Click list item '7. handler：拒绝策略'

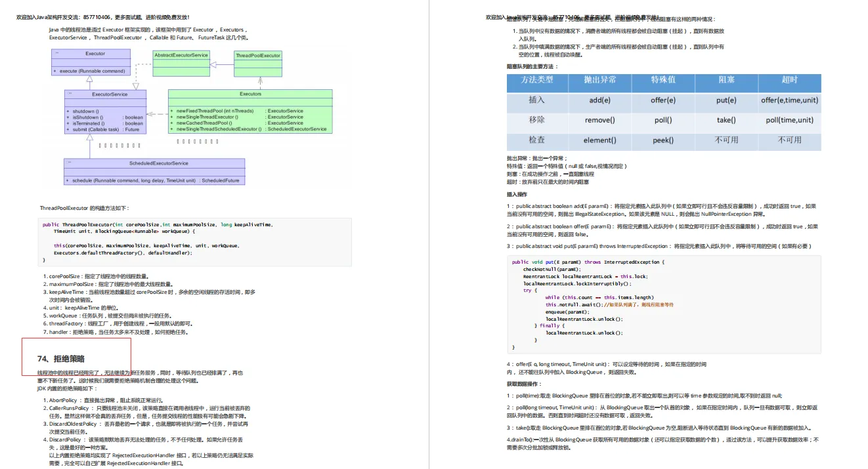pos(116,332)
